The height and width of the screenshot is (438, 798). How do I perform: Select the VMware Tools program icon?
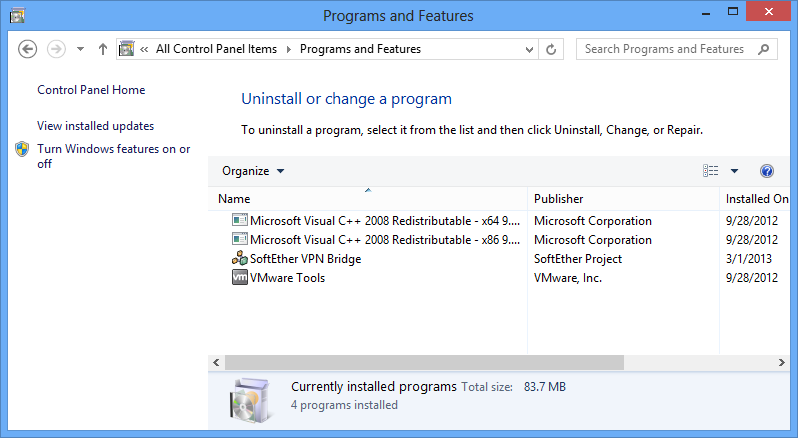(x=240, y=278)
